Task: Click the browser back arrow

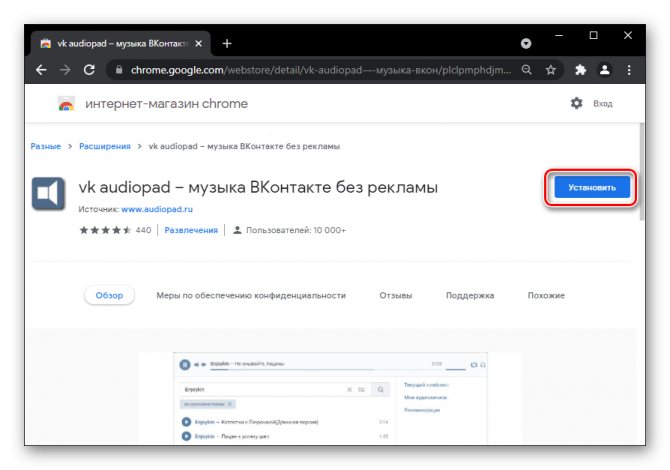Action: (42, 71)
